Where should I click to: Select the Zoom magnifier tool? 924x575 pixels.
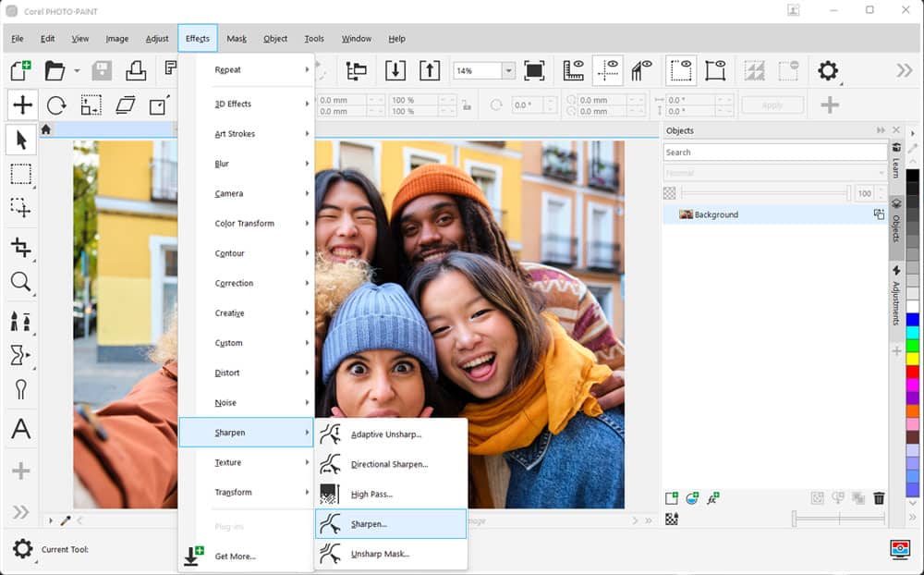[x=20, y=283]
